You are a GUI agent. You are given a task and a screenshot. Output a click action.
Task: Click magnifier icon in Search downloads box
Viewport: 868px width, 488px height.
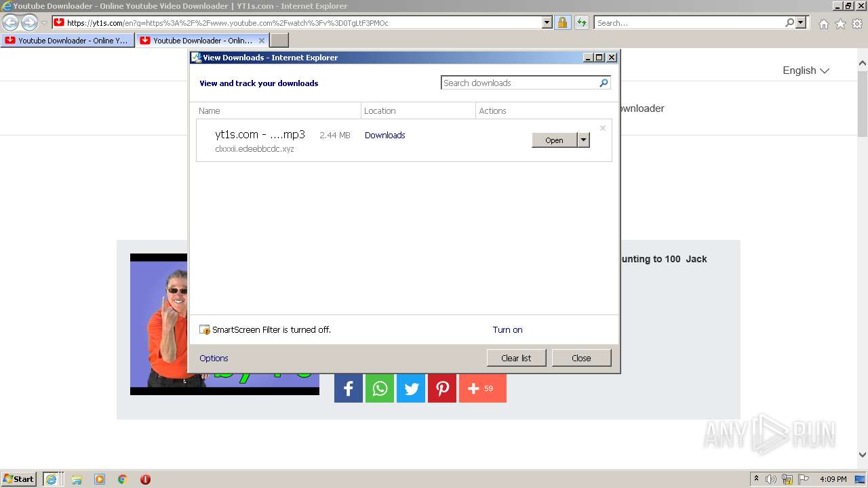(x=604, y=83)
